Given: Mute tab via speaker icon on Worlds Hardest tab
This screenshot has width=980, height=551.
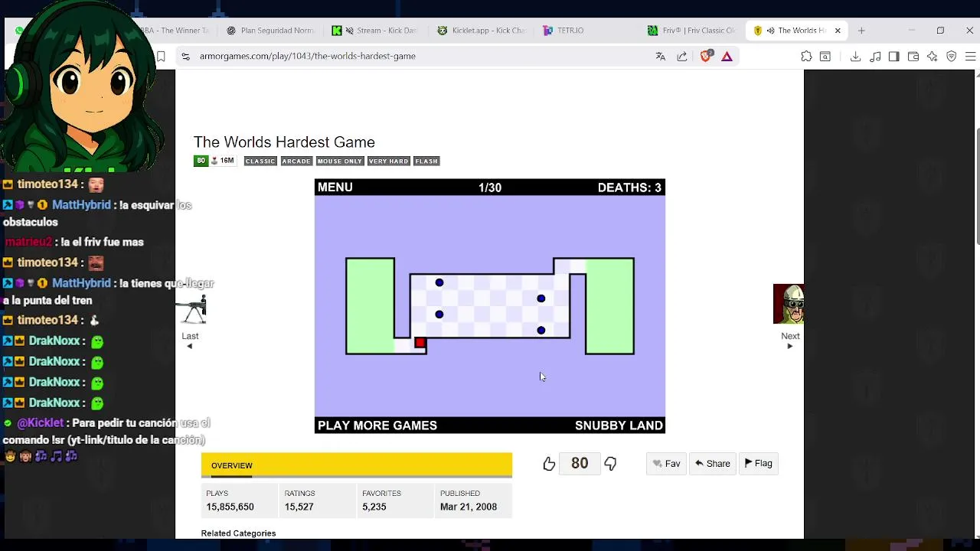Looking at the screenshot, I should 771,31.
